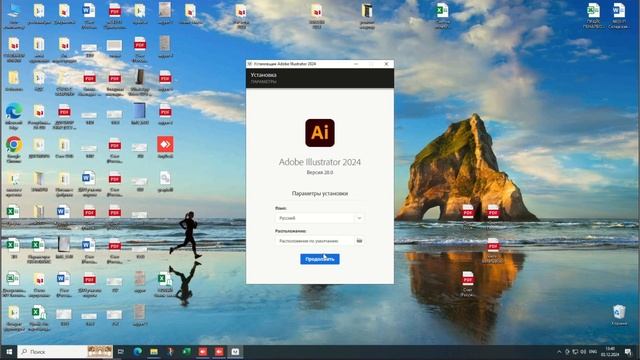Click the Расположение install location field
Screen dimensions: 640x360
coord(314,241)
